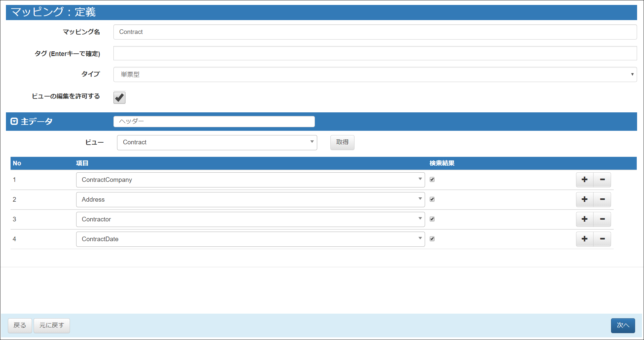Click plus icon on Address row
Viewport: 644px width, 340px height.
click(585, 199)
